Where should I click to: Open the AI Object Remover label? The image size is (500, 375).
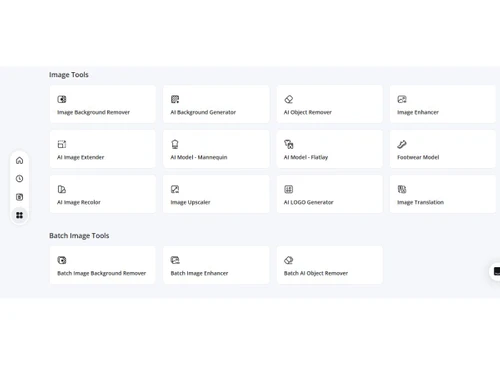pos(308,112)
